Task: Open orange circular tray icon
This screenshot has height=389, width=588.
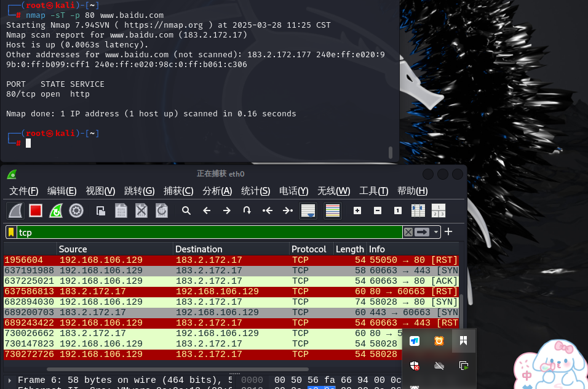Action: coord(439,341)
